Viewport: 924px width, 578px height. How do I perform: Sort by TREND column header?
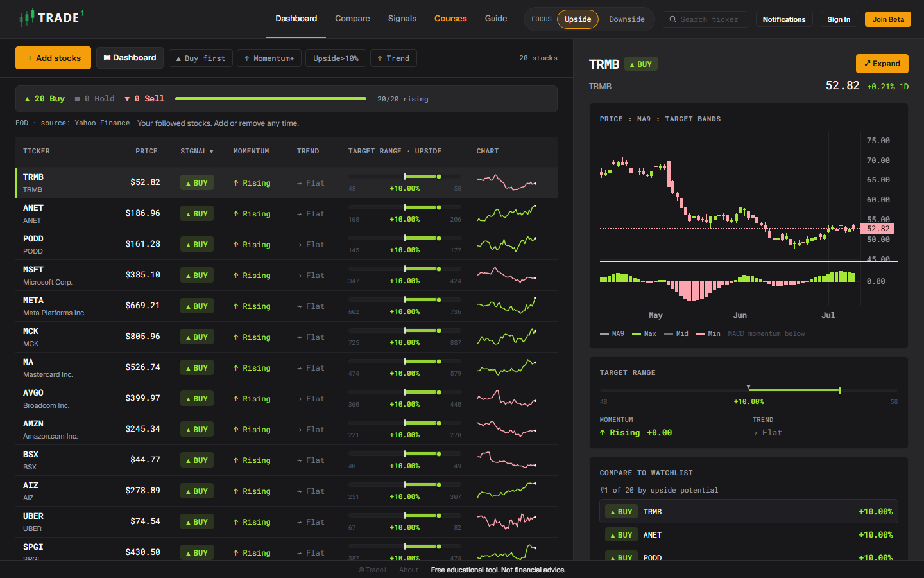[308, 152]
